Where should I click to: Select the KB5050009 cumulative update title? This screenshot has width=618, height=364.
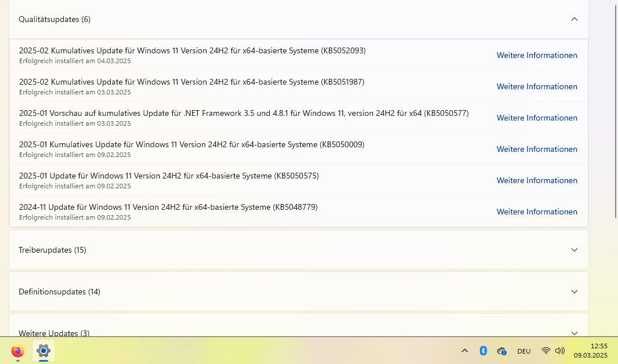[x=191, y=144]
